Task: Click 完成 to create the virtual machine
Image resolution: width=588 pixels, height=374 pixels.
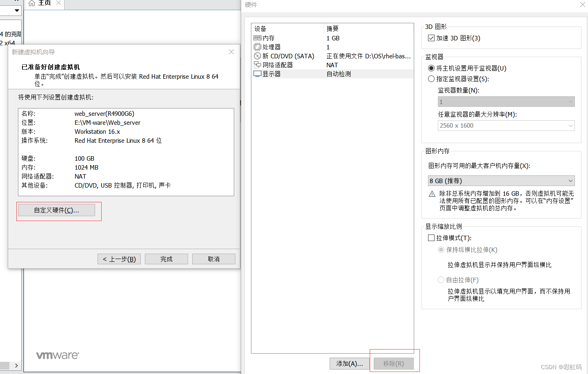Action: [166, 259]
